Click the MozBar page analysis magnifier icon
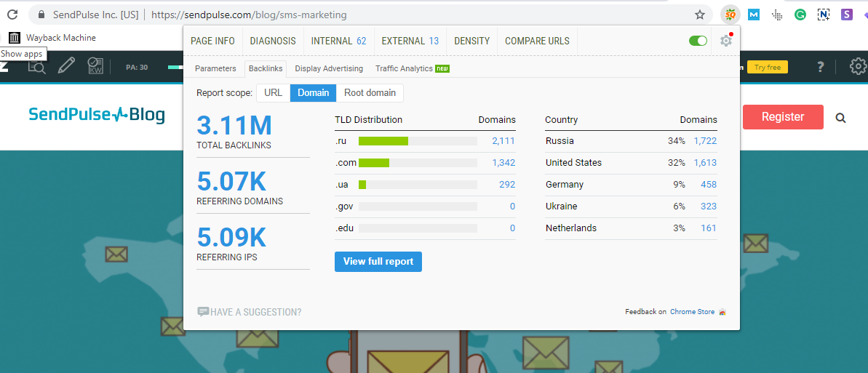868x373 pixels. 37,66
